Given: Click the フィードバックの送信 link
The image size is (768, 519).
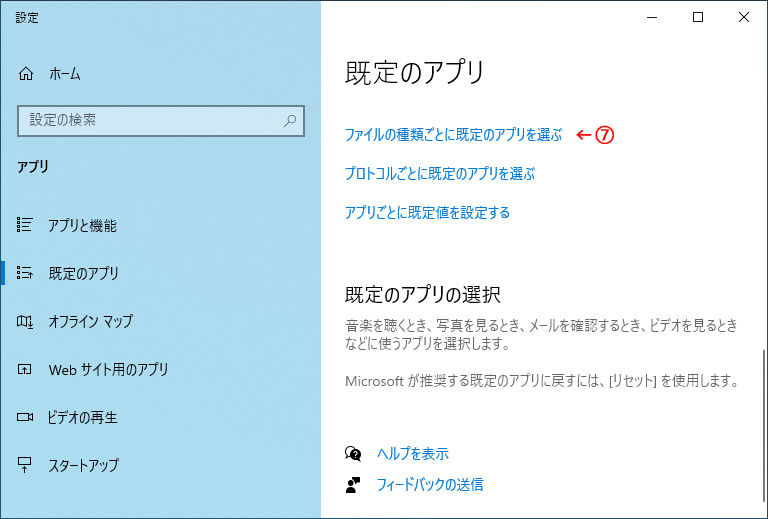Looking at the screenshot, I should [430, 485].
